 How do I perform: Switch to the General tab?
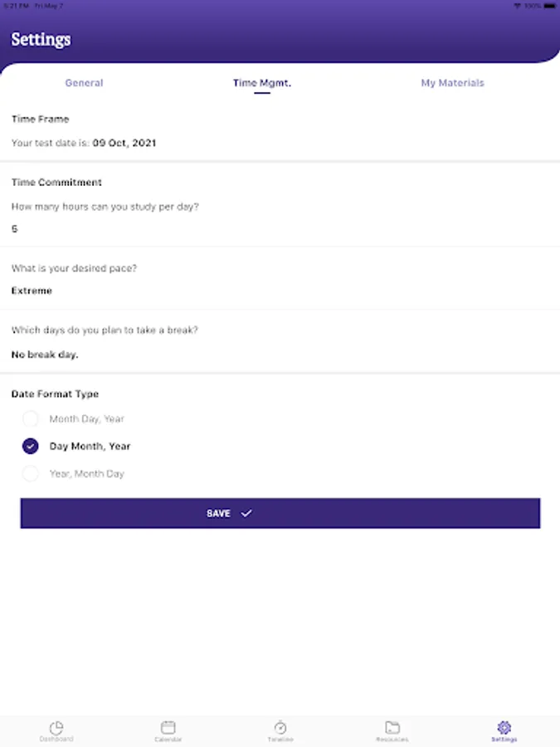84,83
